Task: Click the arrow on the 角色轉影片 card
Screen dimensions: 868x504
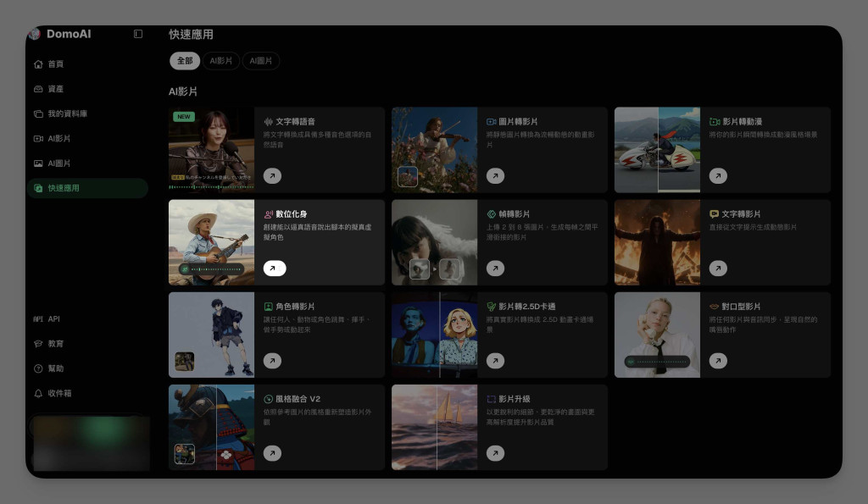Action: 272,361
